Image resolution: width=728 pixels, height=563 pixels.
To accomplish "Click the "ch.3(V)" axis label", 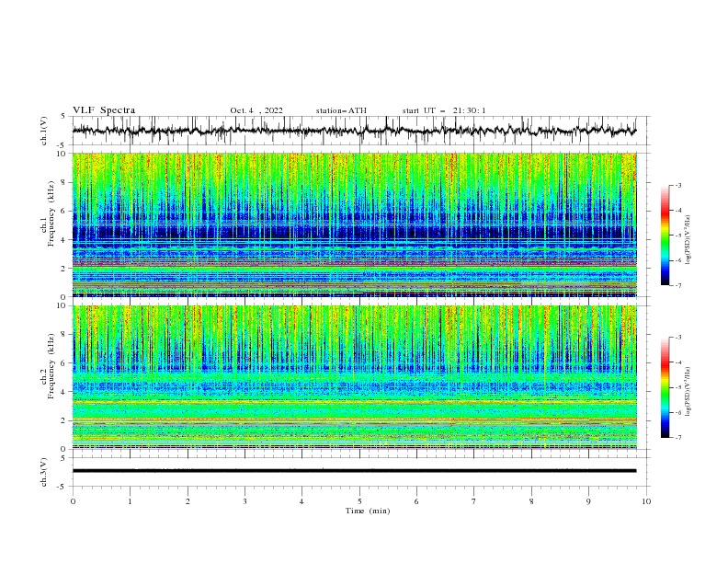I will coord(43,472).
